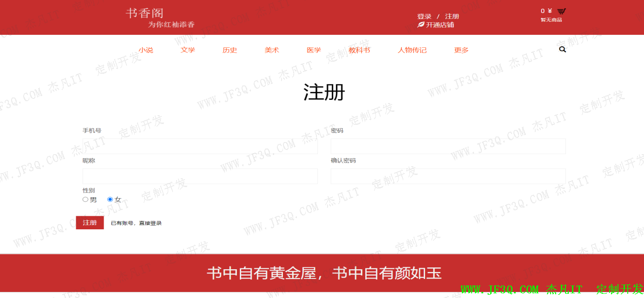The image size is (644, 298).
Task: Expand the 更多 categories menu
Action: (x=461, y=50)
